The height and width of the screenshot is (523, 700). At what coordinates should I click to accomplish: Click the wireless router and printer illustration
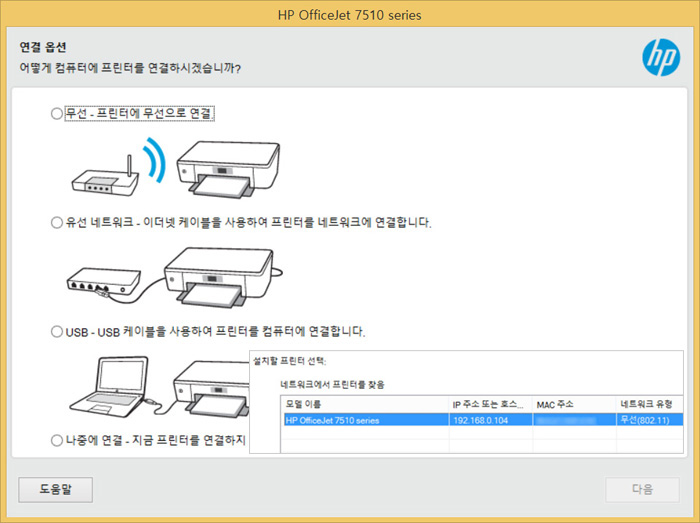[x=176, y=167]
